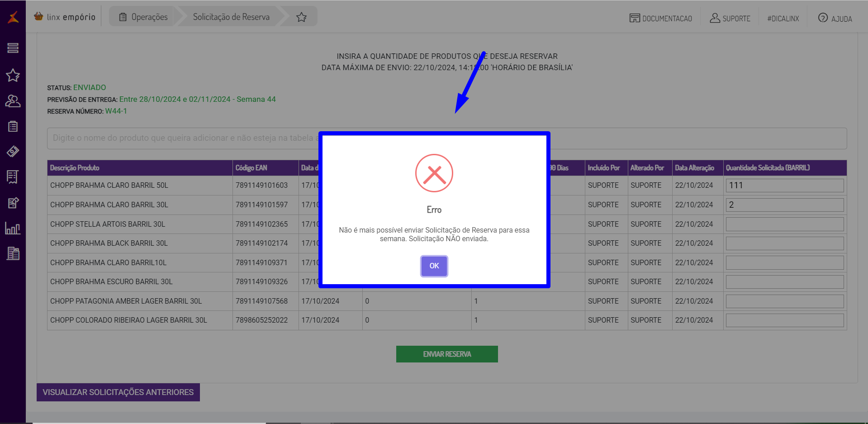
Task: Edit quantity for CHOPP BRAHMA CLARO BARRIL 50L
Action: [x=785, y=186]
